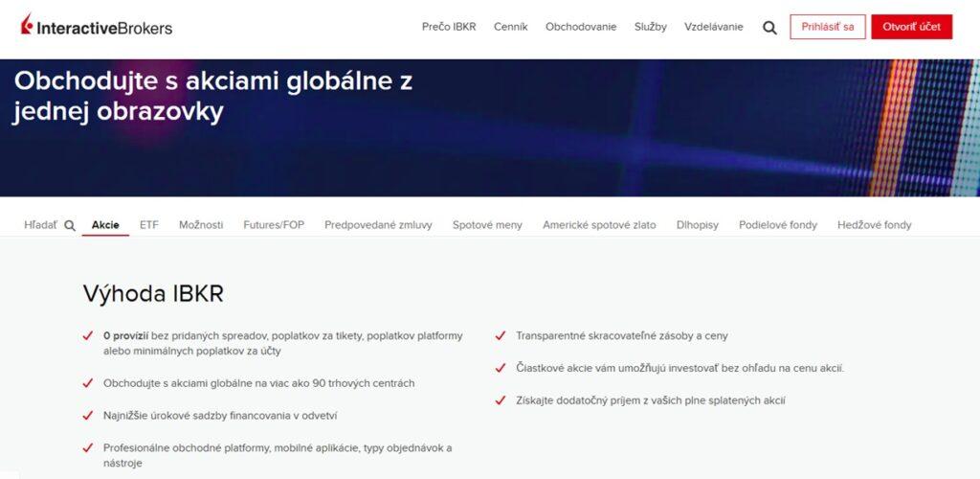Click the magnifier next to Hľadať
Screen dimensions: 980x479
pyautogui.click(x=70, y=225)
